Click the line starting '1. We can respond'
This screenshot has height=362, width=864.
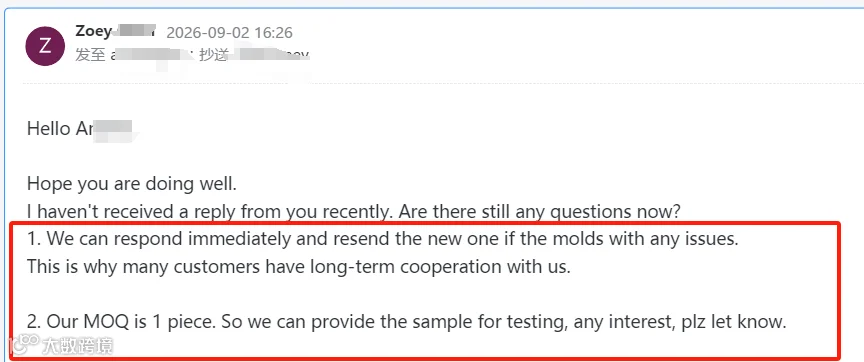(382, 239)
